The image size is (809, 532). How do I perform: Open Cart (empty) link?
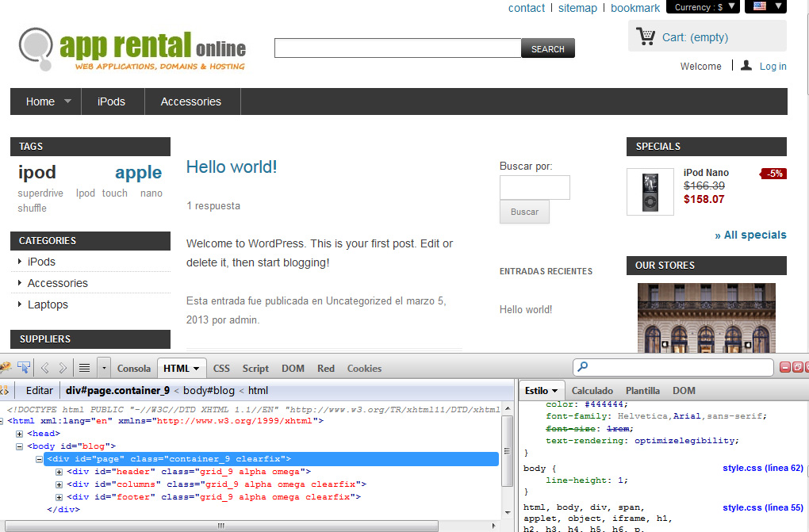(x=695, y=37)
